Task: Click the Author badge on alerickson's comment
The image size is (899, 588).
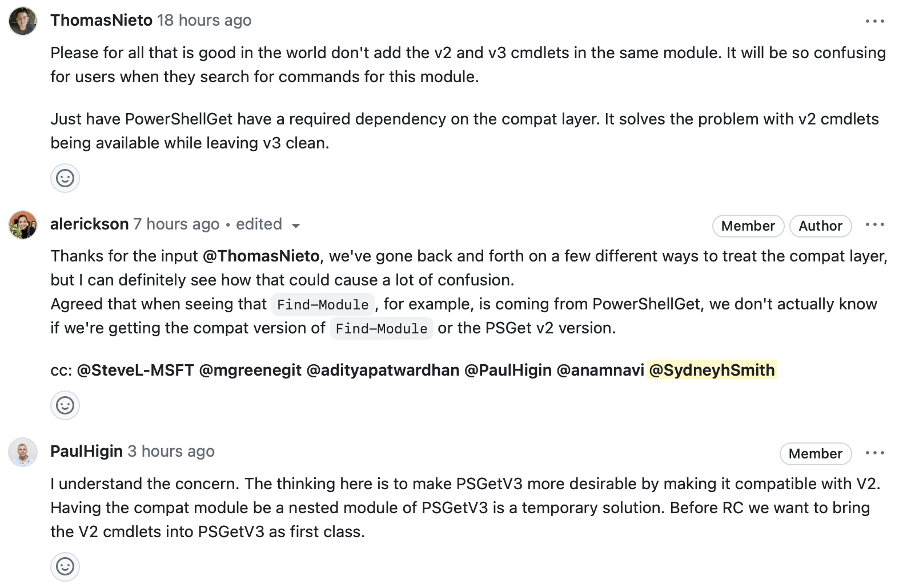Action: coord(820,226)
